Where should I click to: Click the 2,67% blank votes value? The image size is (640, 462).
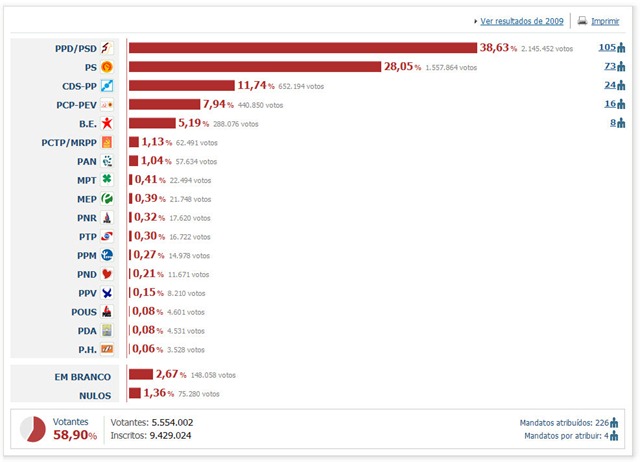pos(171,374)
